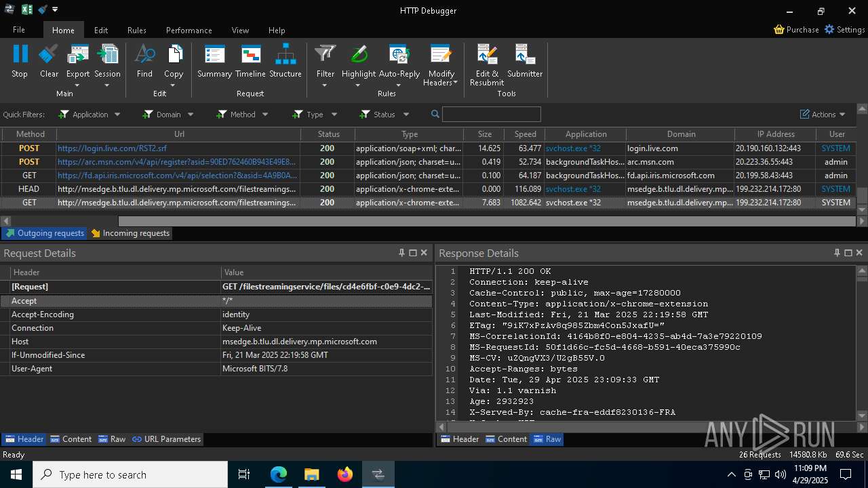
Task: Click the Filter rules icon
Action: point(325,54)
